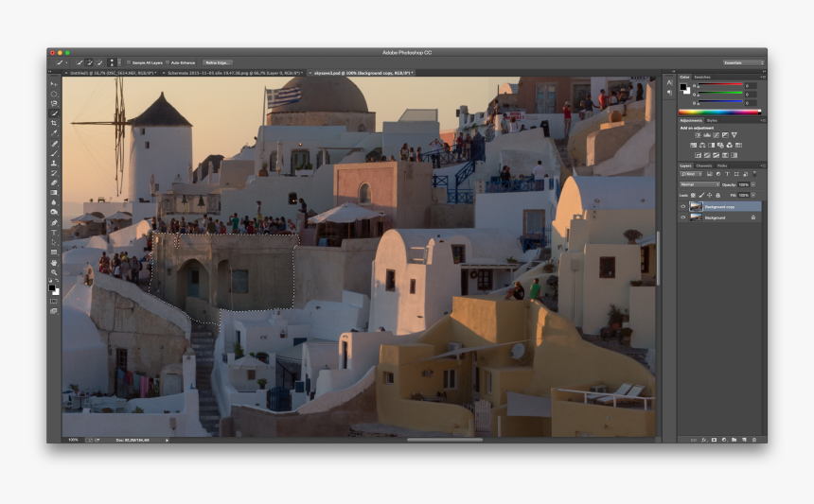Image resolution: width=814 pixels, height=504 pixels.
Task: Select the Type tool
Action: [x=54, y=233]
